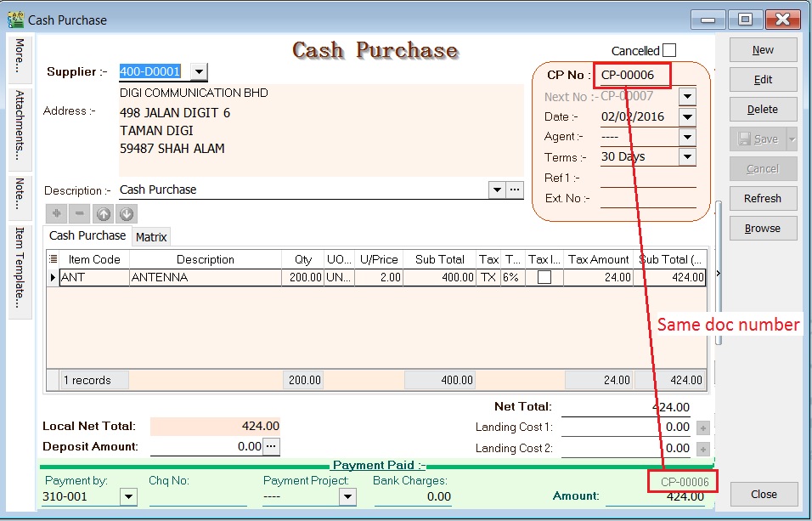Tick the Cancelled checkbox
This screenshot has height=521, width=812.
tap(669, 51)
